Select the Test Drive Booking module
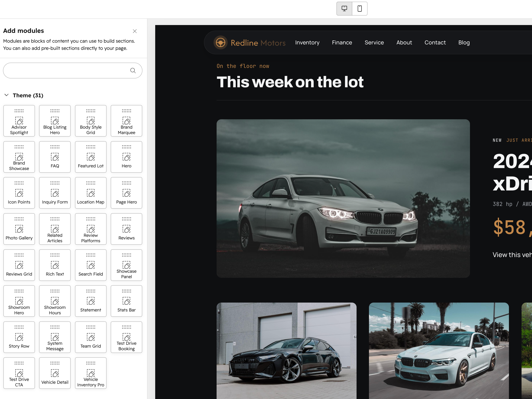Viewport: 532px width, 399px height. (x=126, y=337)
